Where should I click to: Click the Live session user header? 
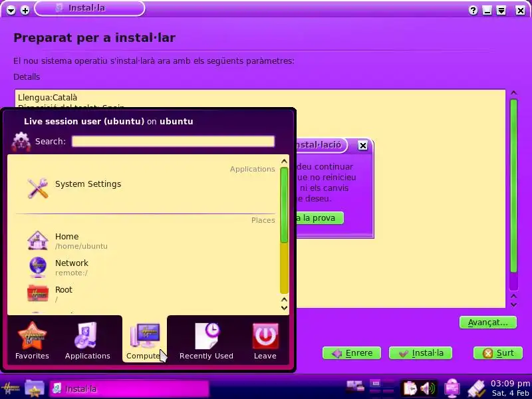(x=108, y=122)
